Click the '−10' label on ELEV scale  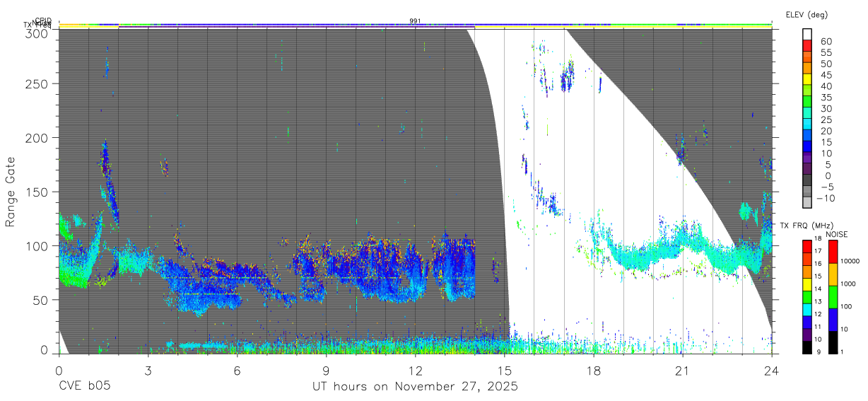point(826,198)
